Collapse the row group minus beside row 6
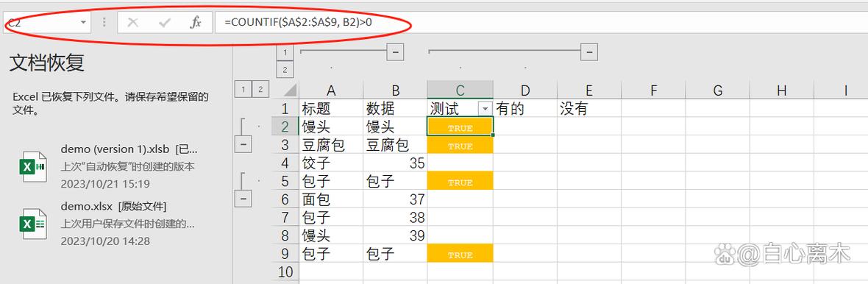The width and height of the screenshot is (868, 284). (x=243, y=199)
